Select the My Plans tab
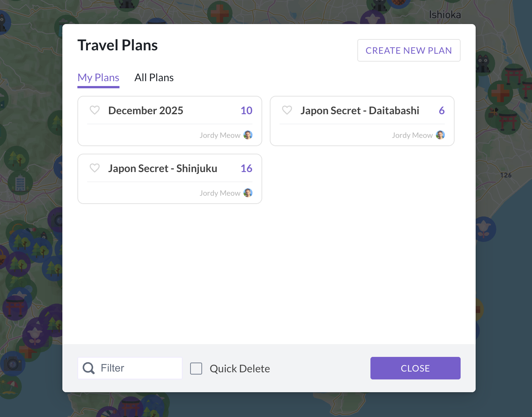This screenshot has height=417, width=532. (98, 77)
